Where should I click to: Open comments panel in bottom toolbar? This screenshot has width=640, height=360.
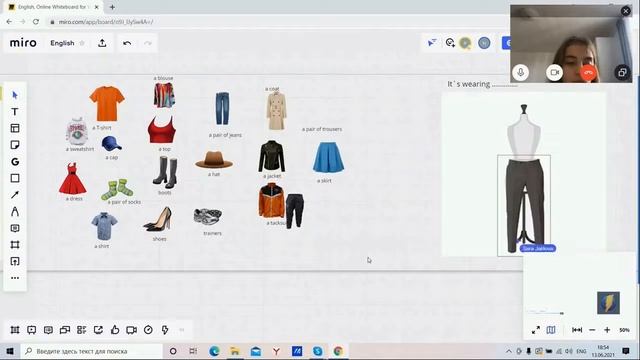point(48,330)
